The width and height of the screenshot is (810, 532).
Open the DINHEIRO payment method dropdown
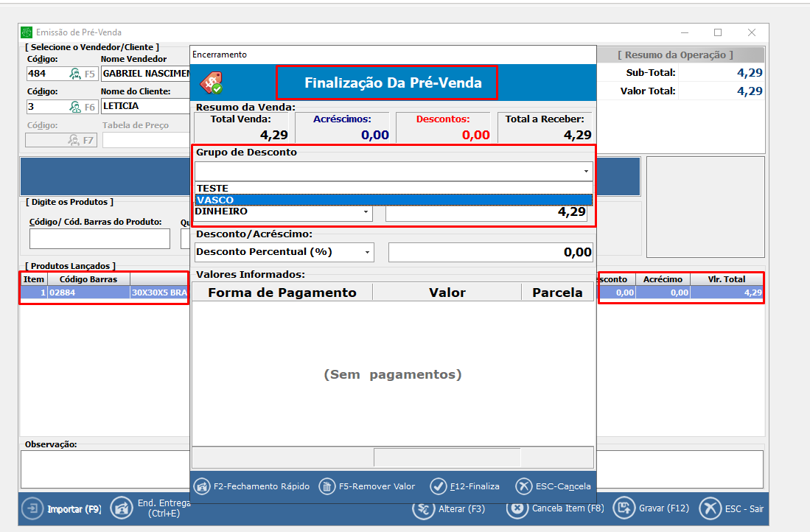[x=366, y=212]
